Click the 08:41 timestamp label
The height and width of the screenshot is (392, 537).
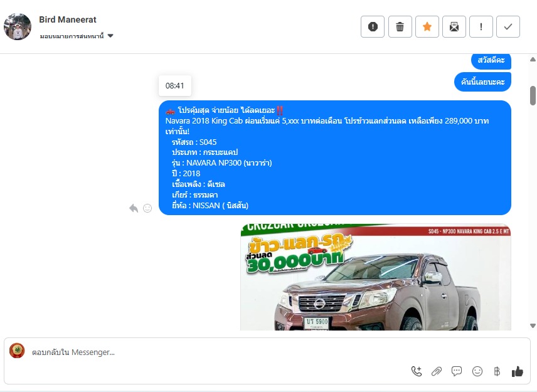(x=174, y=85)
